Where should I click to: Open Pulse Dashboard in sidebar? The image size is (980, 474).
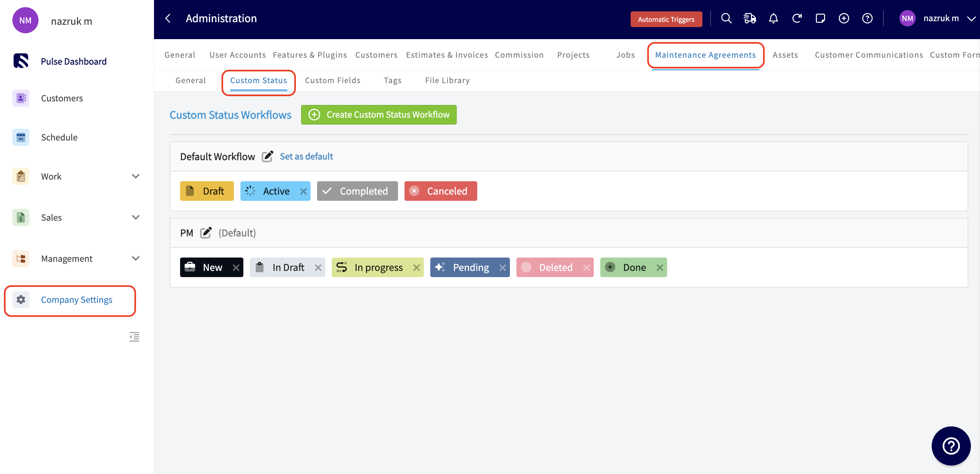click(73, 61)
